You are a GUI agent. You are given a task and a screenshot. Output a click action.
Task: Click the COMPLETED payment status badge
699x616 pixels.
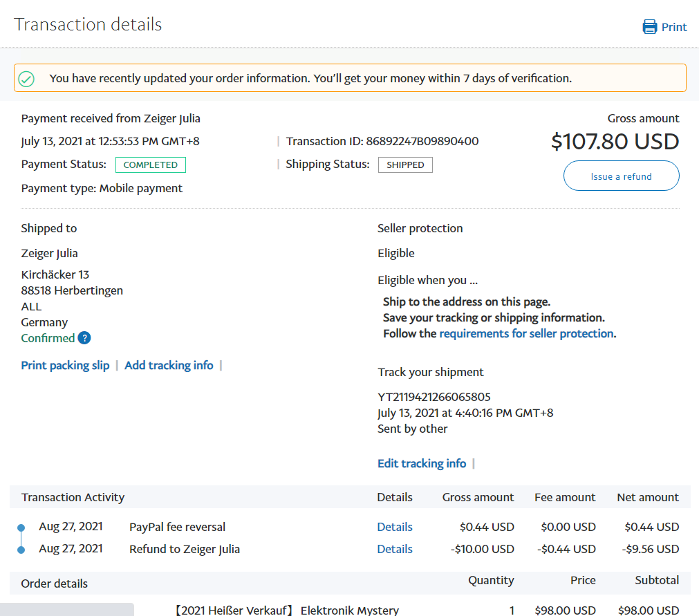[x=151, y=165]
